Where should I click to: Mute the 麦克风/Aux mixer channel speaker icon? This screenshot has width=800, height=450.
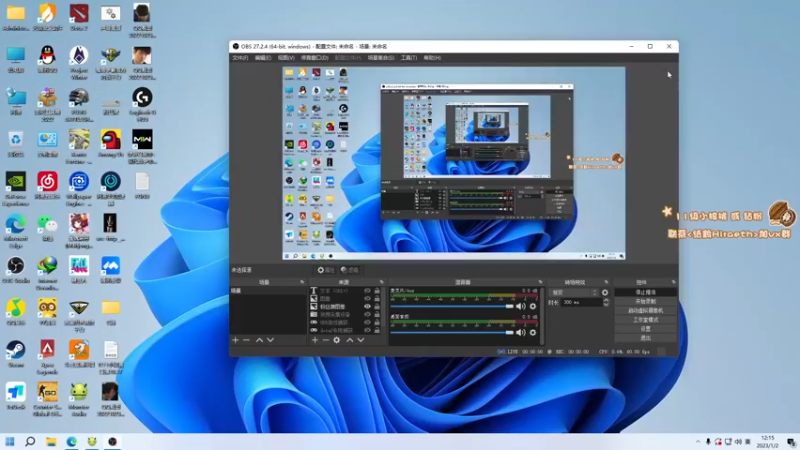[520, 306]
